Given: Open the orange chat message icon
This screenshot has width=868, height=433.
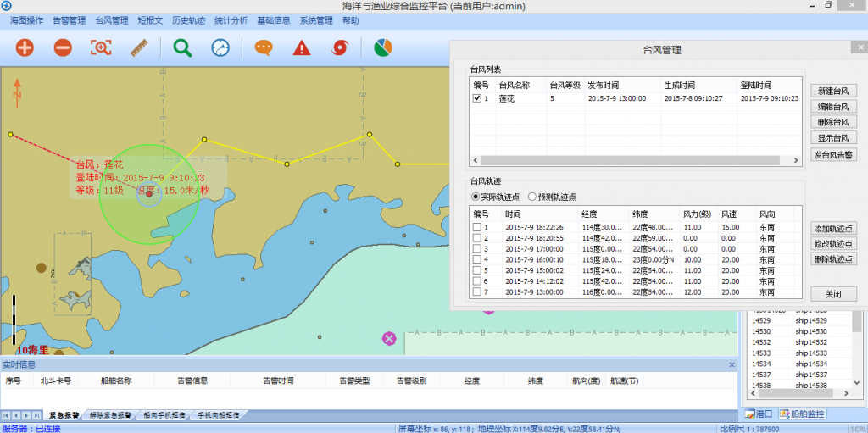Looking at the screenshot, I should pos(264,47).
